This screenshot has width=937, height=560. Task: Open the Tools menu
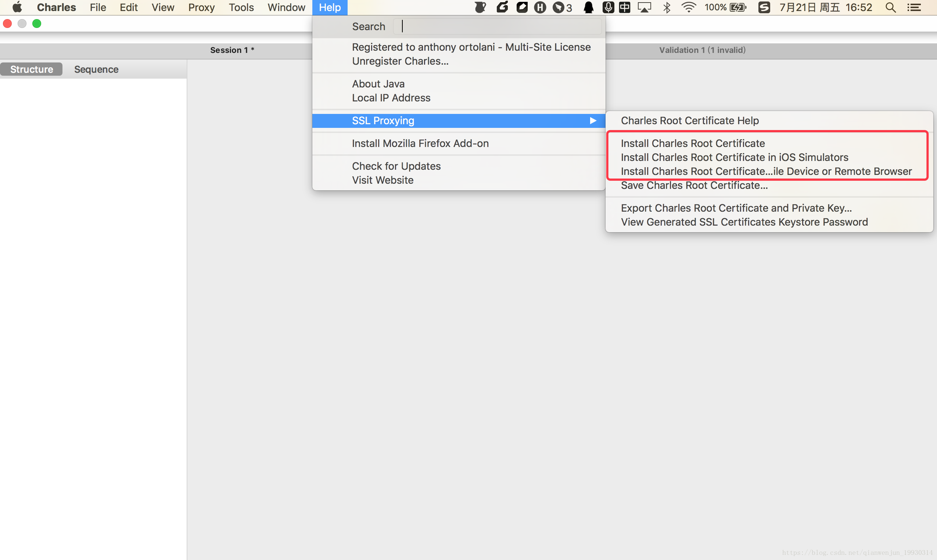coord(241,7)
